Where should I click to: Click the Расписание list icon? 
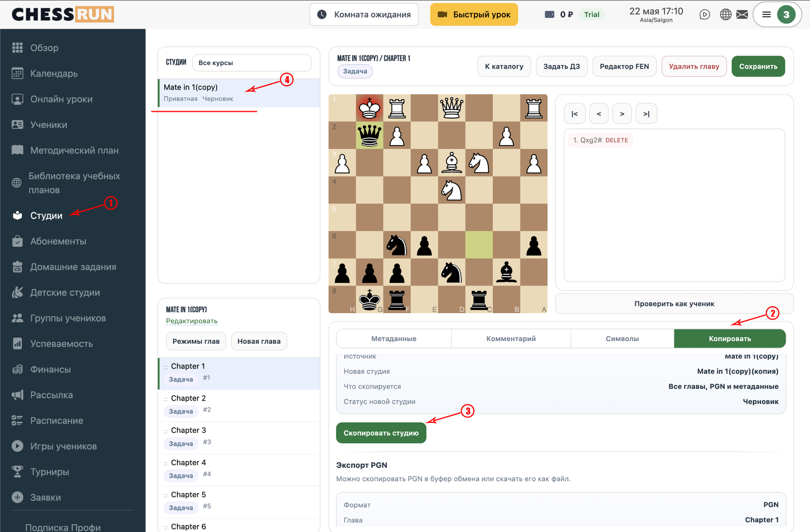click(17, 421)
